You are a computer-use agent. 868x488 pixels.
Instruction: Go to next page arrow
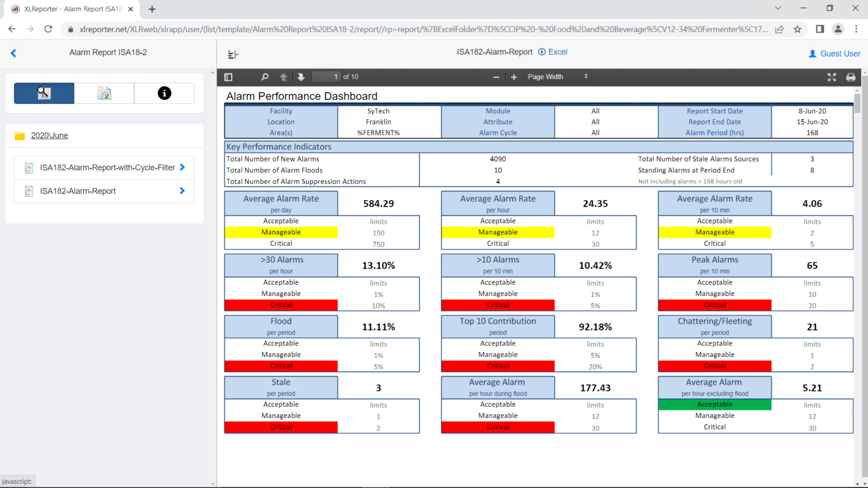[301, 77]
